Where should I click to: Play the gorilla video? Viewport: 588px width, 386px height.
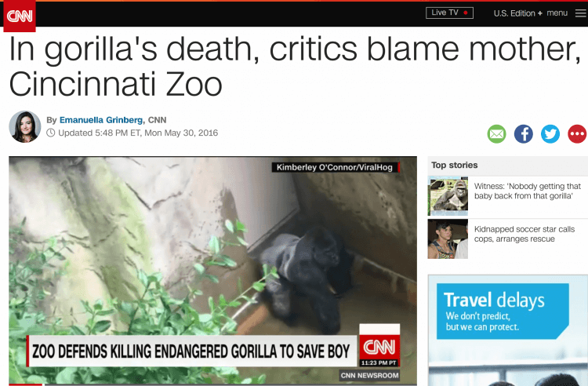212,270
